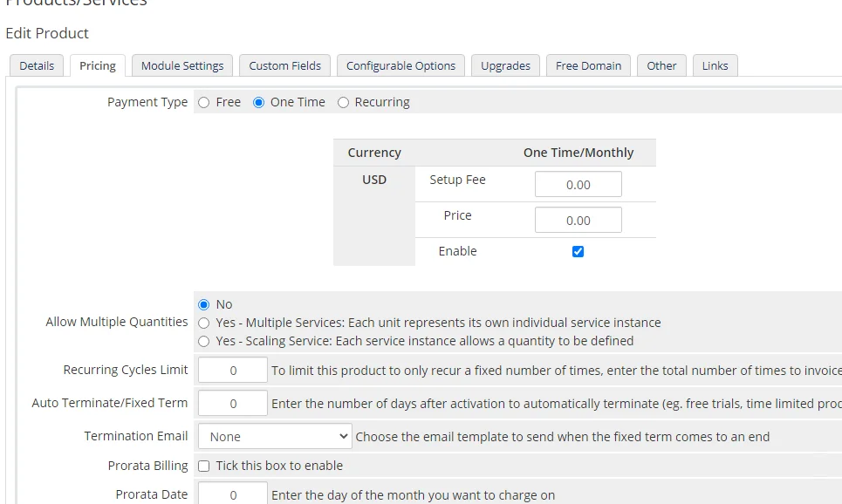
Task: Select the Free payment type
Action: coord(204,102)
